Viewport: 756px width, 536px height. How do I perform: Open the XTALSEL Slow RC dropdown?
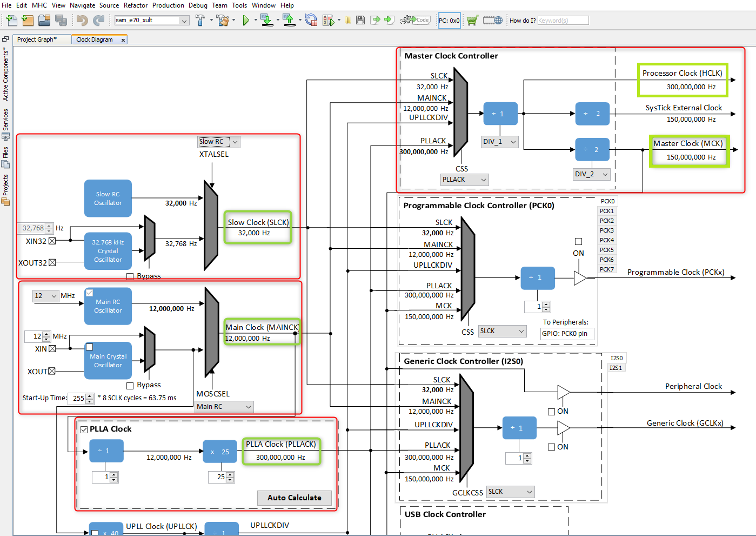(218, 141)
